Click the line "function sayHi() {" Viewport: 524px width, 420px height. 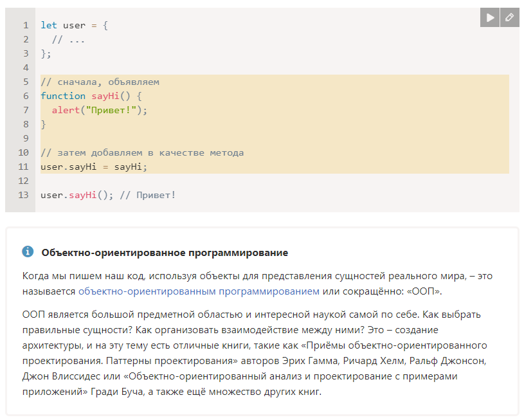(91, 96)
